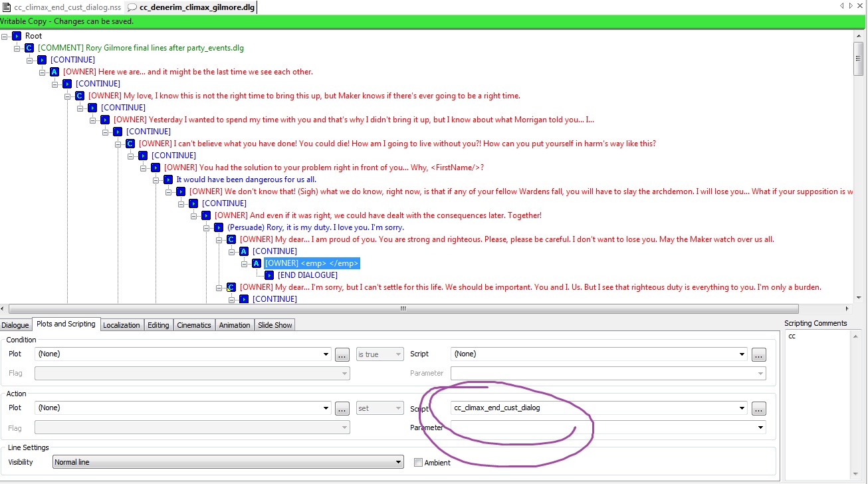Click the A icon of the selected <emp> line
Screen dimensions: 868x484
click(257, 263)
